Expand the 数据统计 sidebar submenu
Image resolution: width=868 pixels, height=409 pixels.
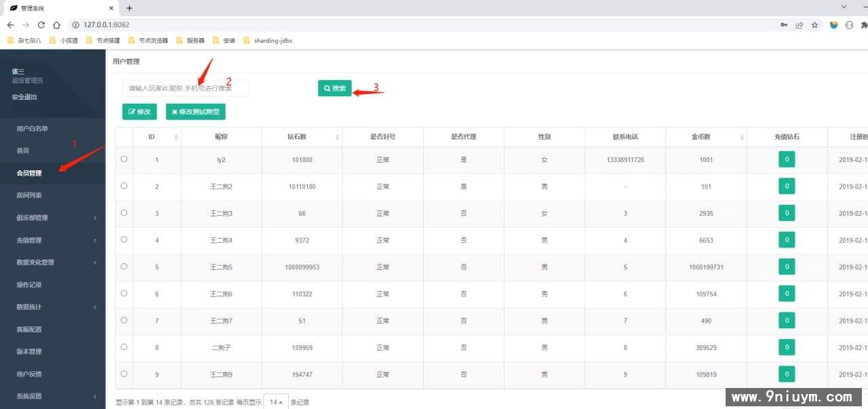(53, 307)
